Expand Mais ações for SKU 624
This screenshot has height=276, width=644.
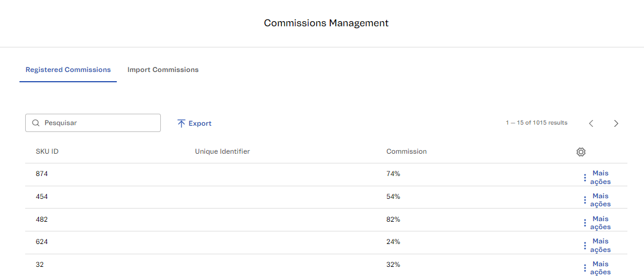point(600,245)
